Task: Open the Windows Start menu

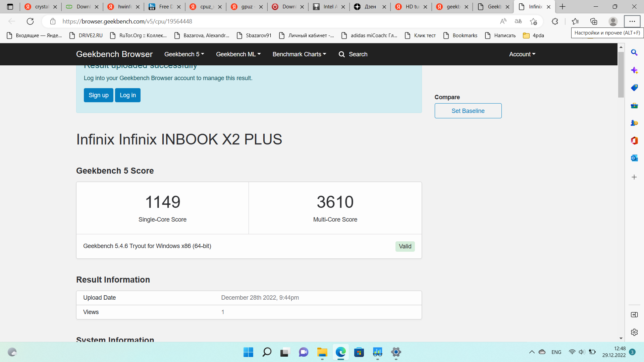Action: pyautogui.click(x=248, y=352)
